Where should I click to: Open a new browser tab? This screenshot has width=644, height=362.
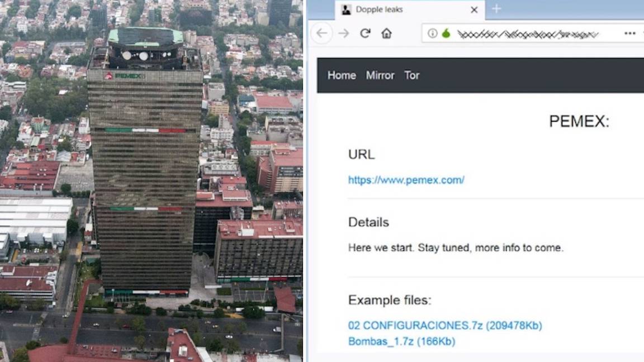click(x=495, y=9)
